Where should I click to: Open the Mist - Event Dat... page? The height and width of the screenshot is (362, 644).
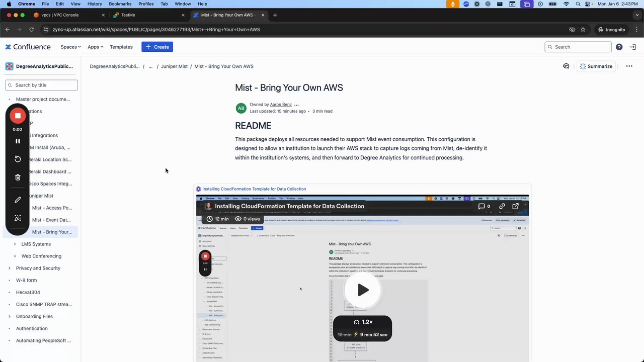[51, 220]
